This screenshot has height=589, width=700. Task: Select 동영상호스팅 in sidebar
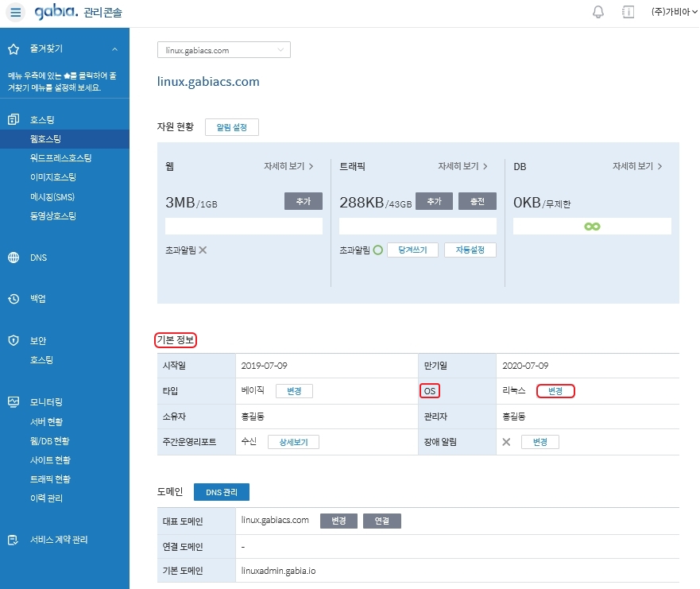[x=52, y=216]
